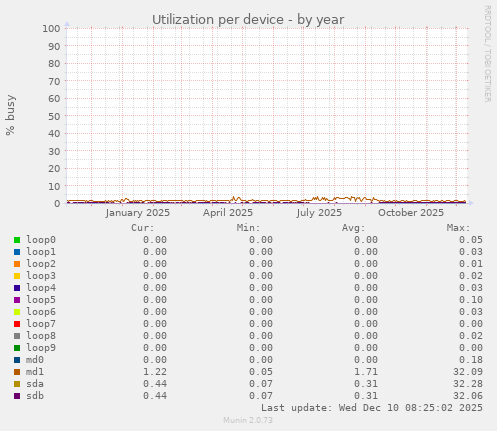The image size is (497, 431).
Task: Click sdb max value 32.06
Action: [468, 396]
